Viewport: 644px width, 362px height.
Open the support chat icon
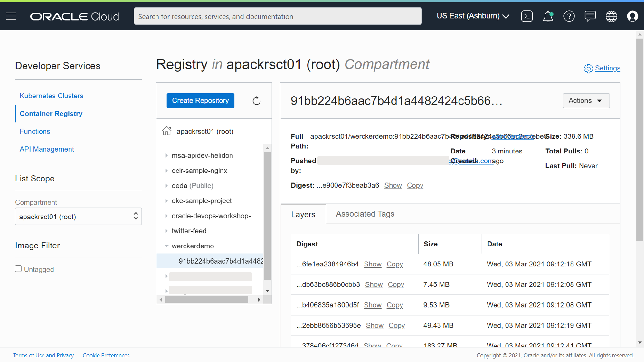coord(590,16)
